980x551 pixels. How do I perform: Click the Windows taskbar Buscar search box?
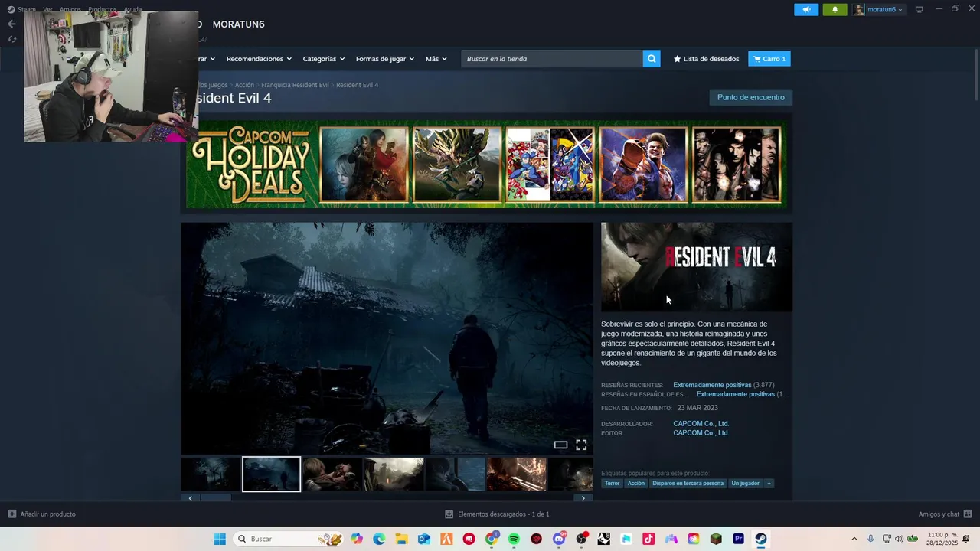tap(287, 539)
